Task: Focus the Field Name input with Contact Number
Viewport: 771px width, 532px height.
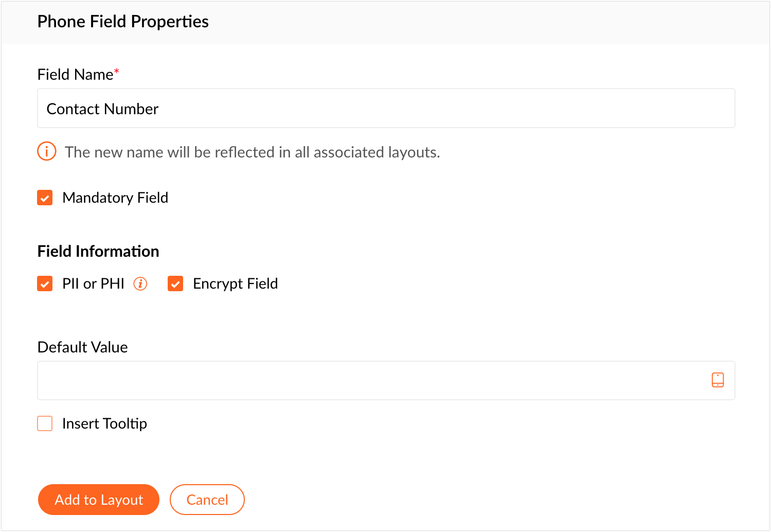Action: point(386,109)
